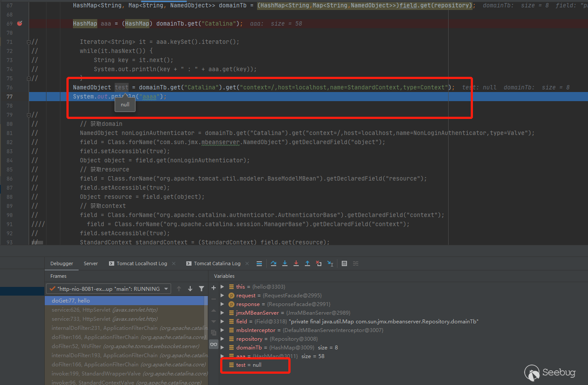Toggle the glasses watches view button
588x385 pixels.
(x=213, y=344)
